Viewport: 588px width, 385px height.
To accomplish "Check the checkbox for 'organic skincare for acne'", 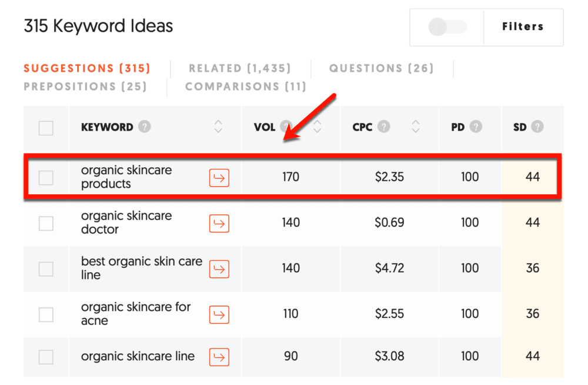I will coord(45,314).
